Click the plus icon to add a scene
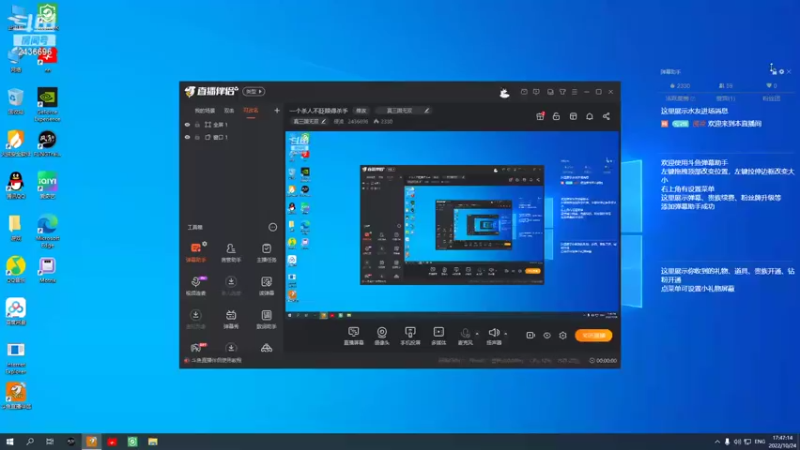Screen dimensions: 800x450 [277, 110]
